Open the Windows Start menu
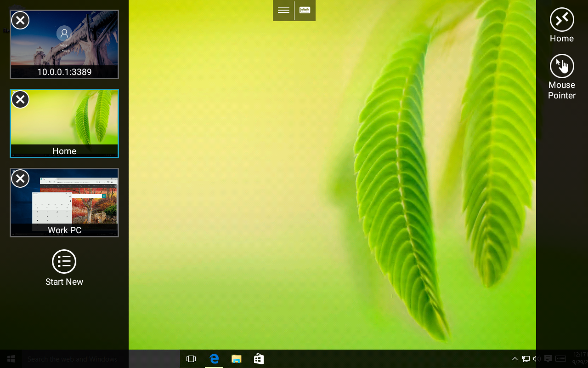Image resolution: width=588 pixels, height=368 pixels. tap(11, 358)
